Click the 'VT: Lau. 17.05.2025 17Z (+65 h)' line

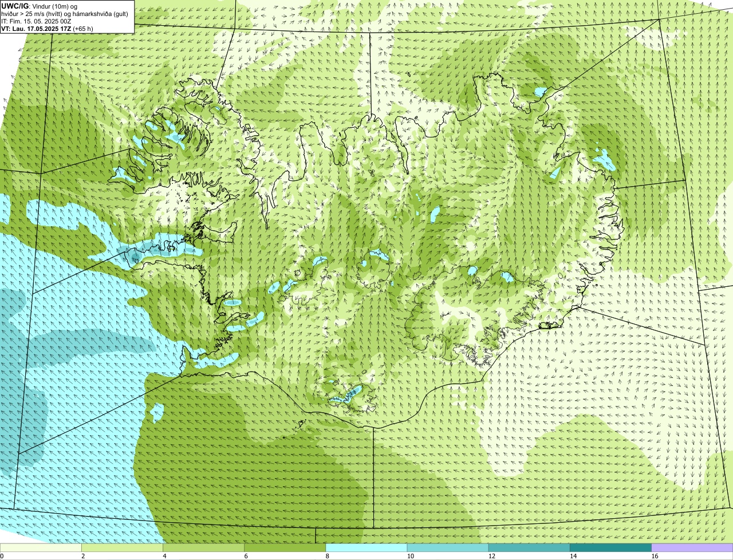point(47,28)
